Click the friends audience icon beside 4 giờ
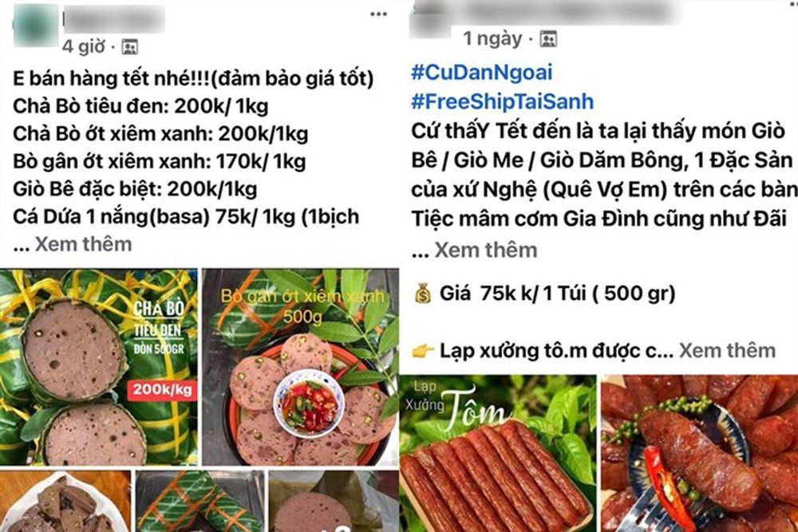Viewport: 798px width, 532px height. [x=130, y=47]
